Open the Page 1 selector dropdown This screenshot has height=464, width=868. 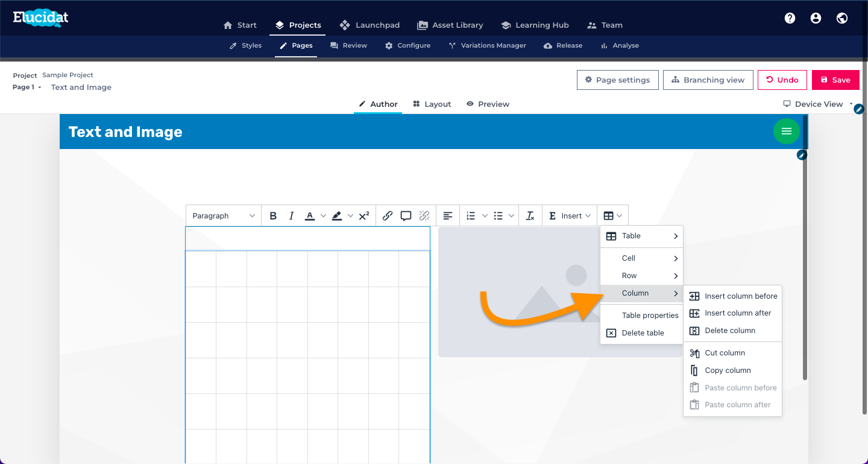click(27, 87)
